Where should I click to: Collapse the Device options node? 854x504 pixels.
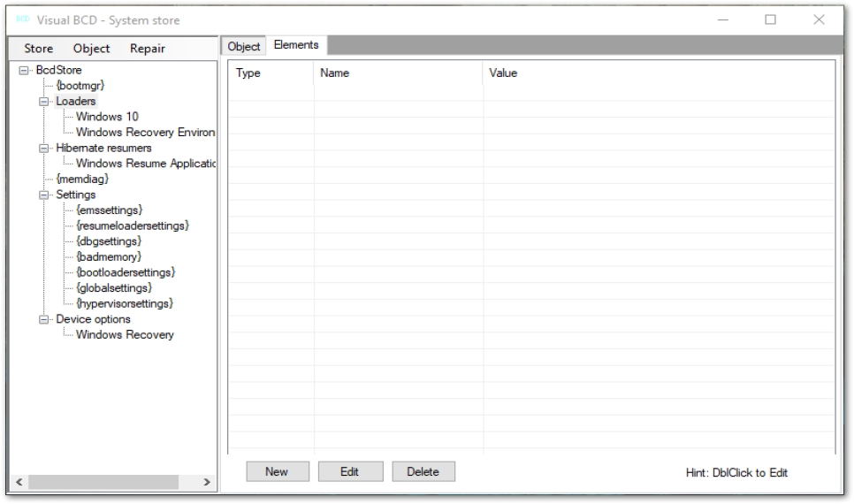coord(44,320)
